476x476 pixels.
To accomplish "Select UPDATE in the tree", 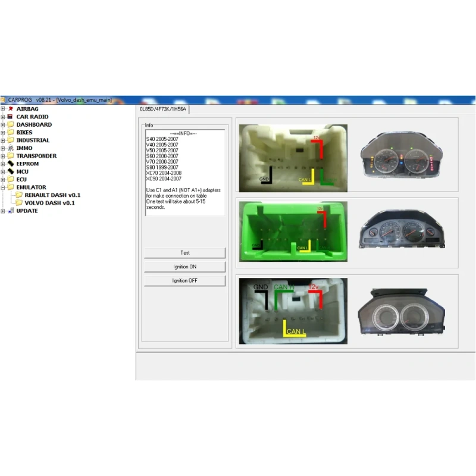I will [x=27, y=211].
